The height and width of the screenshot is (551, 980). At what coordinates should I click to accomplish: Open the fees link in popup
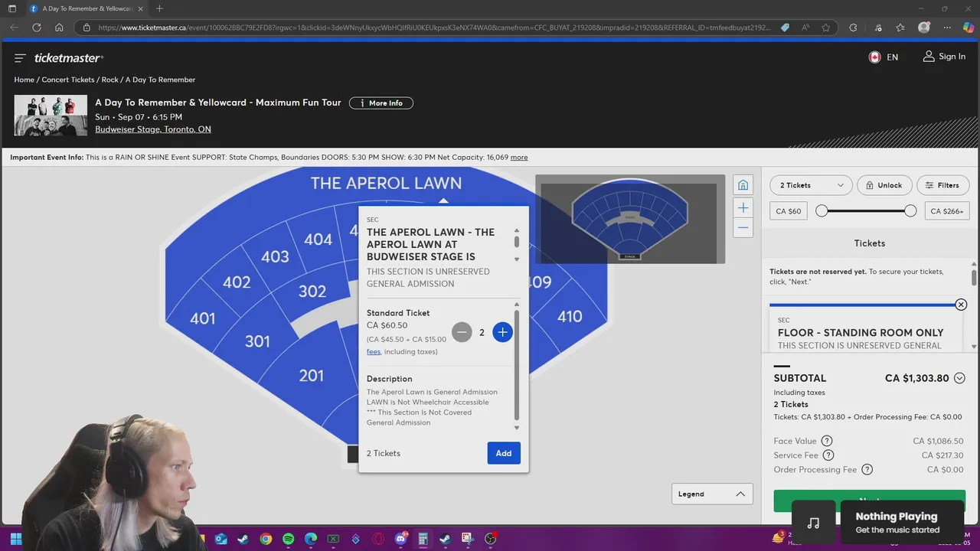pos(374,352)
